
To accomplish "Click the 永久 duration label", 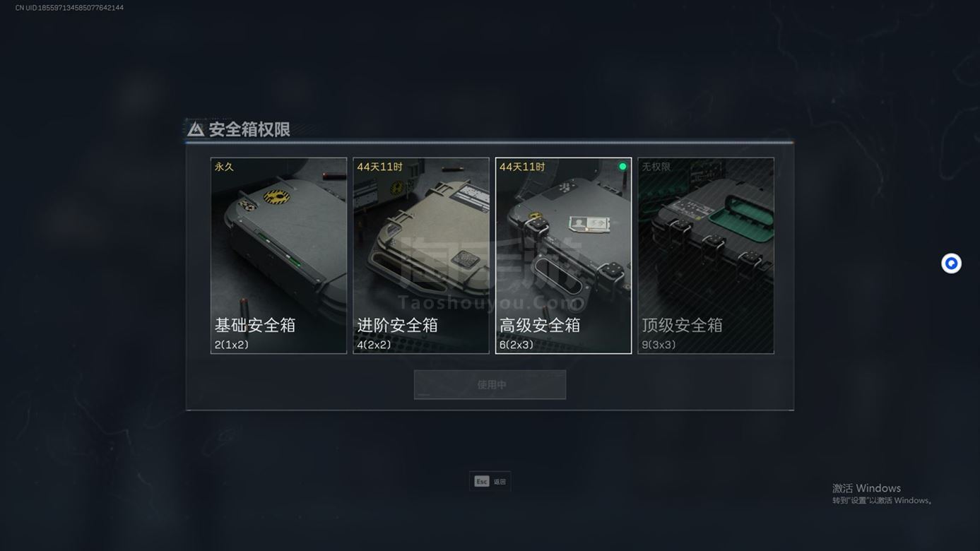I will coord(224,167).
